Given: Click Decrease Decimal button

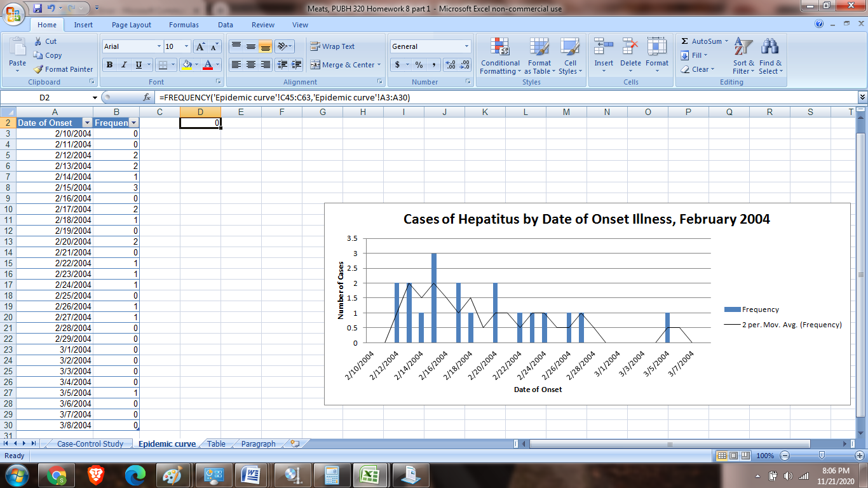Looking at the screenshot, I should [x=465, y=65].
